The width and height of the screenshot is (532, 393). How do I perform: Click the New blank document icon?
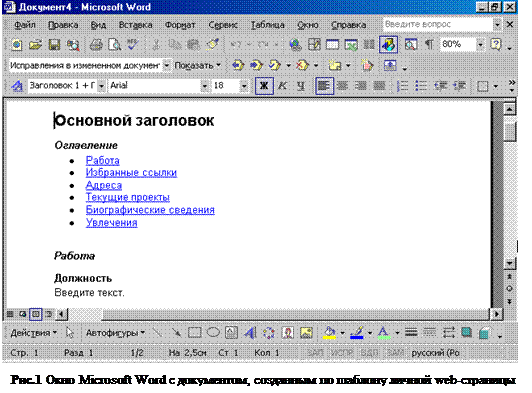pos(16,45)
